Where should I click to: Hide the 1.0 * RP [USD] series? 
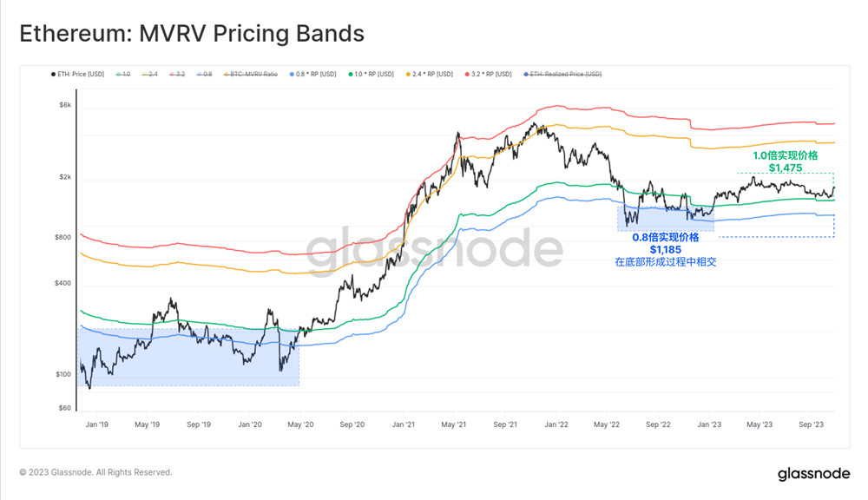(x=371, y=74)
